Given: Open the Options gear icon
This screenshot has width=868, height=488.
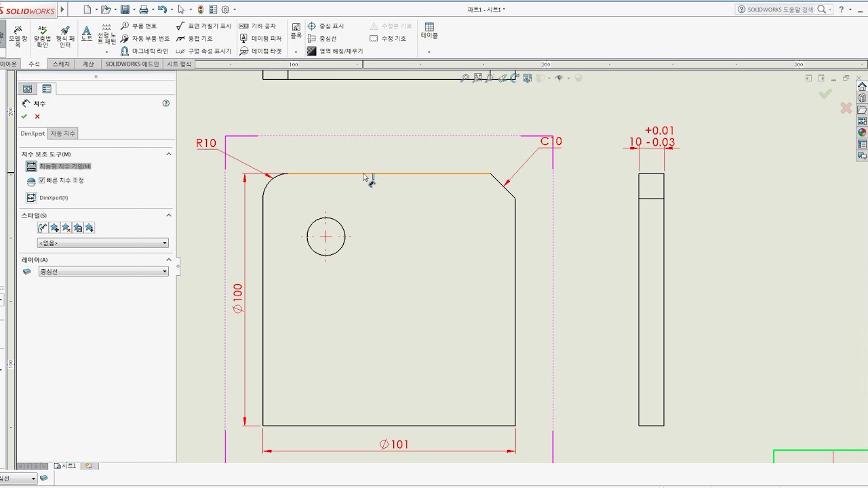Looking at the screenshot, I should 225,9.
